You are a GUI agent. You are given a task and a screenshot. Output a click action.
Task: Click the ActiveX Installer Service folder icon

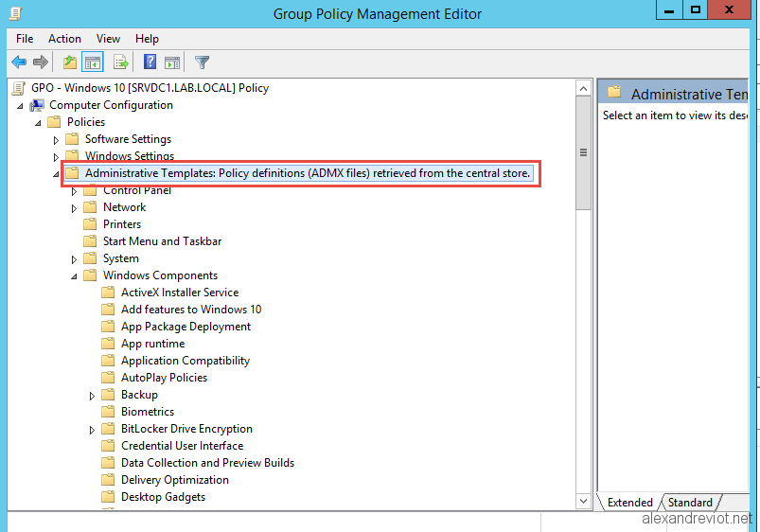[108, 293]
